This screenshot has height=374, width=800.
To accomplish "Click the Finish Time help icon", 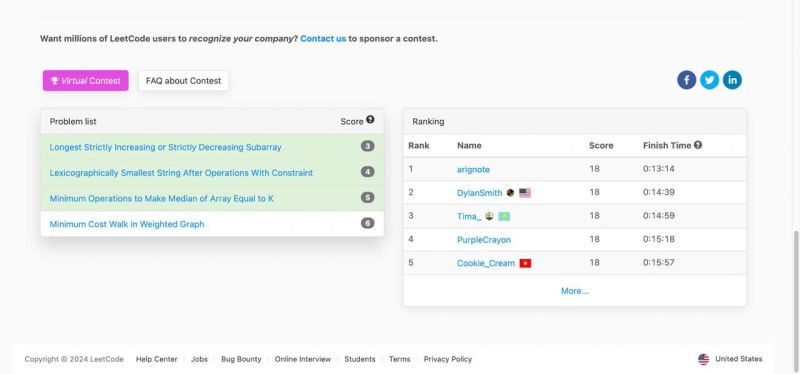I will pyautogui.click(x=698, y=145).
